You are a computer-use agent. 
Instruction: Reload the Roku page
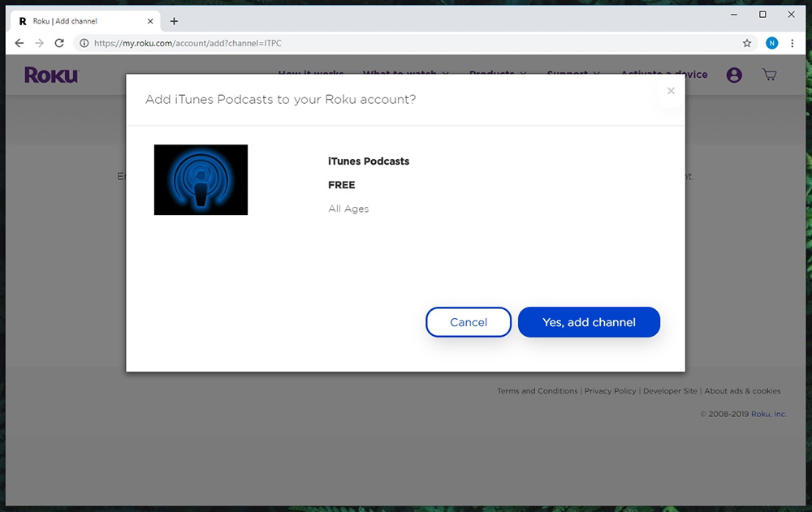click(59, 43)
